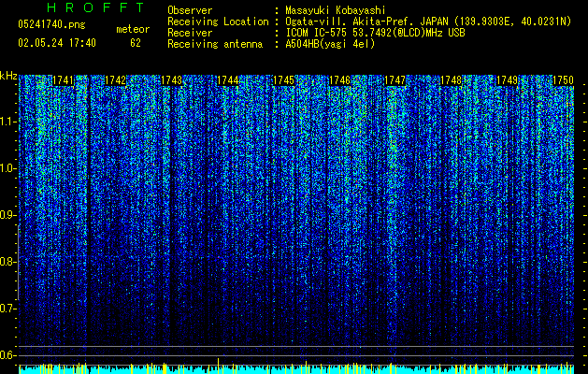
Task: Click the meteor count value 62
Action: point(136,43)
